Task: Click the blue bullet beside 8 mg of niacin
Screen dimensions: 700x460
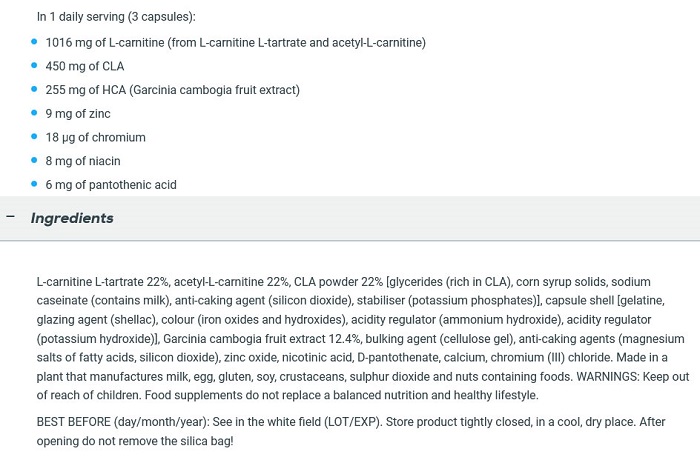Action: (34, 160)
